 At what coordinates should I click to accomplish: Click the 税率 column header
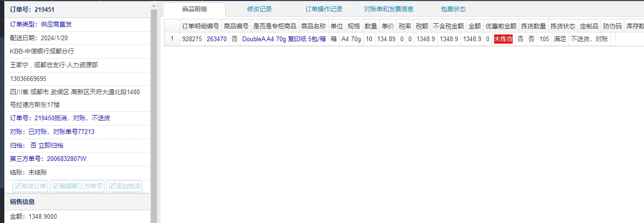click(x=405, y=27)
